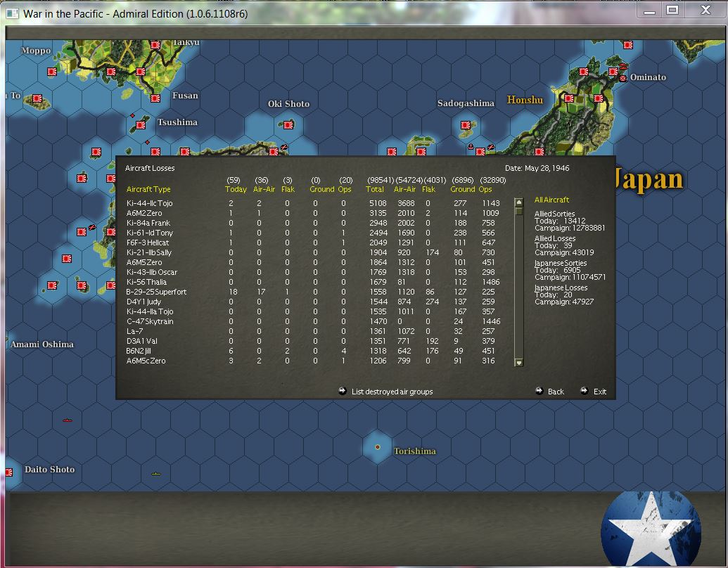The image size is (728, 568).
Task: Go Back from Aircraft Losses
Action: tap(556, 392)
